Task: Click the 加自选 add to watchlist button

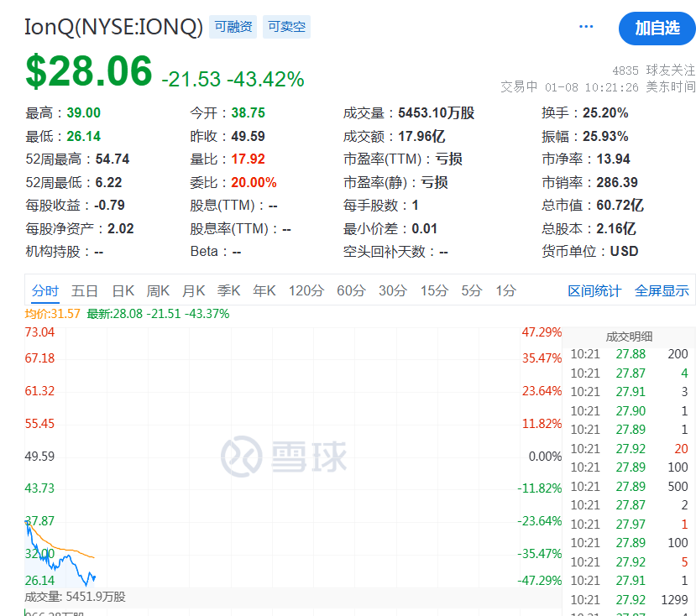Action: pyautogui.click(x=657, y=29)
